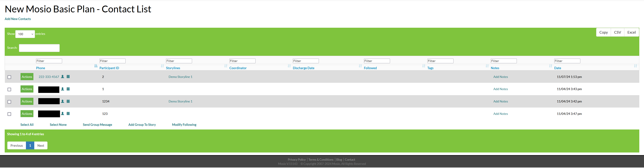This screenshot has width=644, height=168.
Task: Sort by Notes sort arrows
Action: pyautogui.click(x=551, y=66)
